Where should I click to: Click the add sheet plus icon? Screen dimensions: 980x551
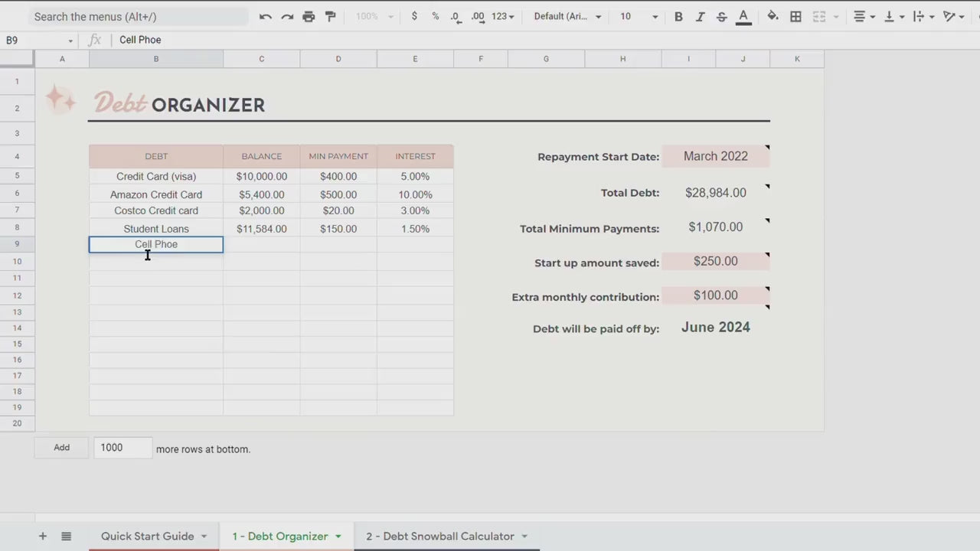click(x=43, y=536)
